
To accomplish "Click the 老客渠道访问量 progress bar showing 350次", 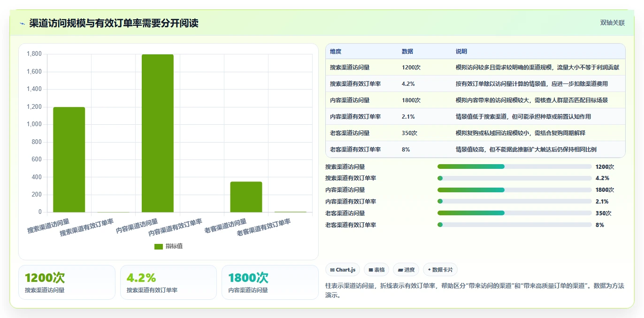I will (514, 213).
